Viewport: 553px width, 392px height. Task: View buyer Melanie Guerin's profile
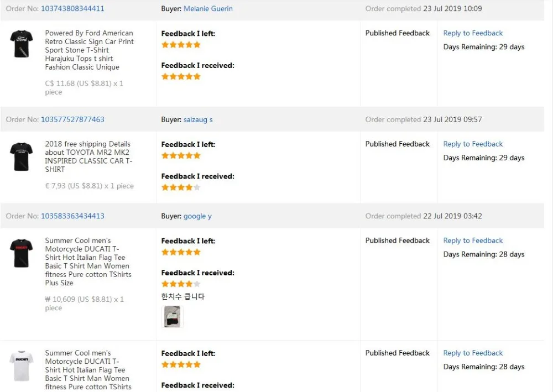(208, 9)
